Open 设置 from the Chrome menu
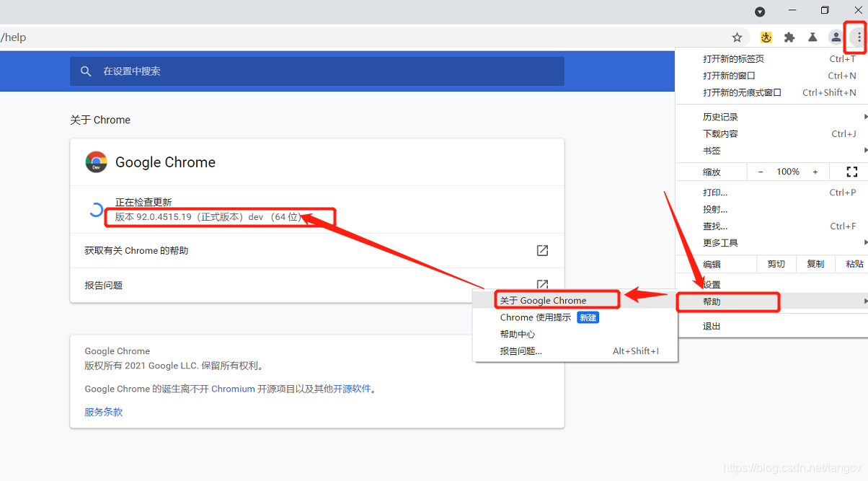This screenshot has height=481, width=868. (771, 285)
